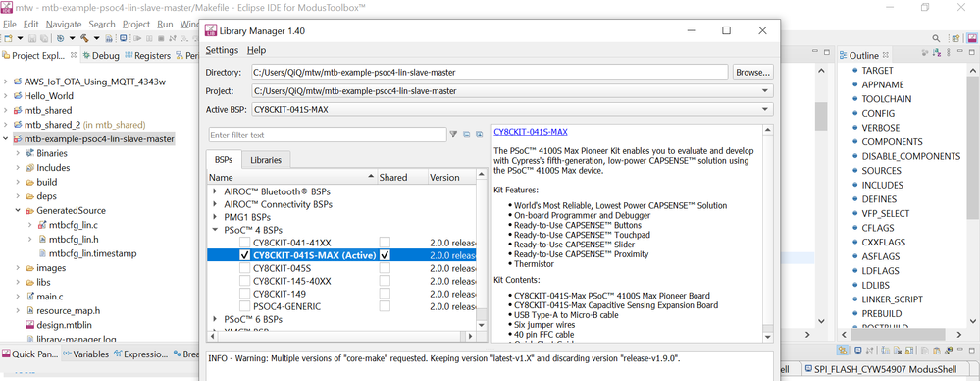Image resolution: width=980 pixels, height=381 pixels.
Task: Uncheck the CY8CKIT-041S-MAX (Active) checkbox
Action: 245,255
